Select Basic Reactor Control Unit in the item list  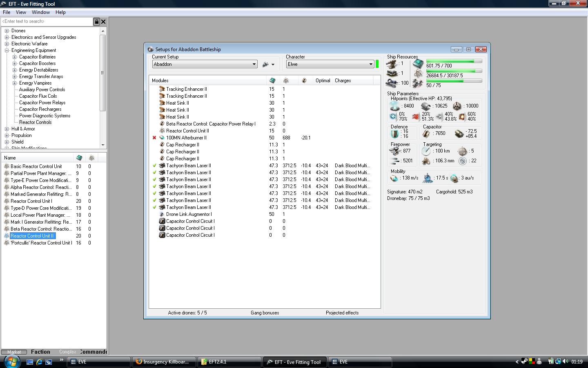pos(36,166)
